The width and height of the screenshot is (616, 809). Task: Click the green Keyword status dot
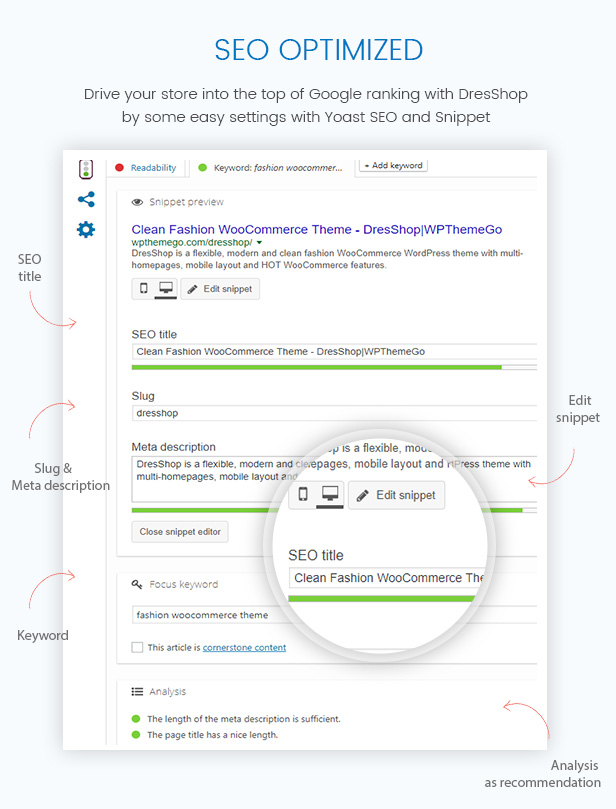(203, 168)
